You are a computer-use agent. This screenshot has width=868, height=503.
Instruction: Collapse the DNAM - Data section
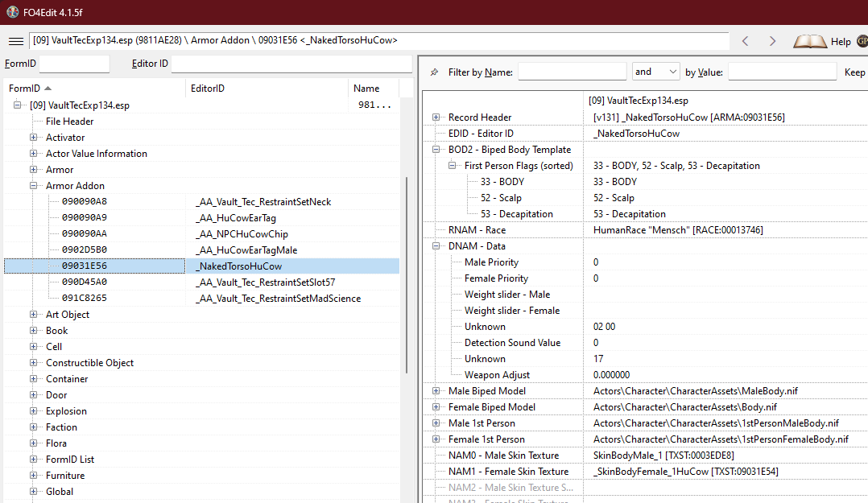(x=436, y=245)
